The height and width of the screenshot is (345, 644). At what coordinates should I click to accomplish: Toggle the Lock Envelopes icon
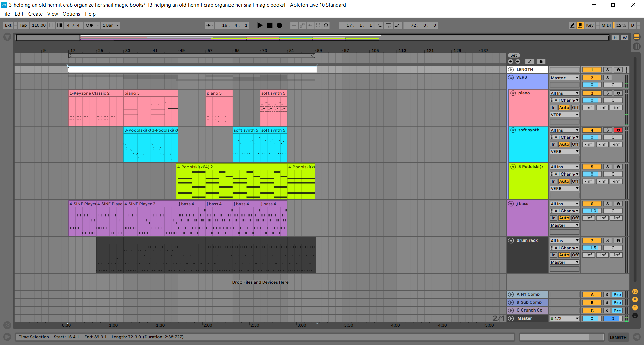(x=541, y=62)
